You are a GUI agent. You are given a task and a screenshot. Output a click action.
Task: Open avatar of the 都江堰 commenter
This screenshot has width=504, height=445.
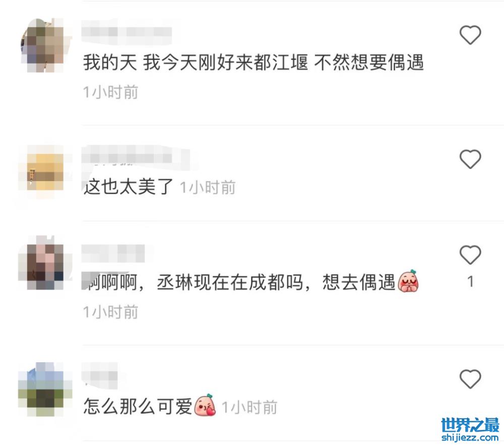coord(45,45)
